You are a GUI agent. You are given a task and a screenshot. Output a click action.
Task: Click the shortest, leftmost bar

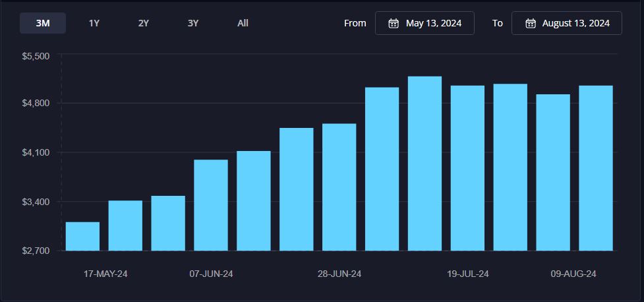[x=83, y=236]
